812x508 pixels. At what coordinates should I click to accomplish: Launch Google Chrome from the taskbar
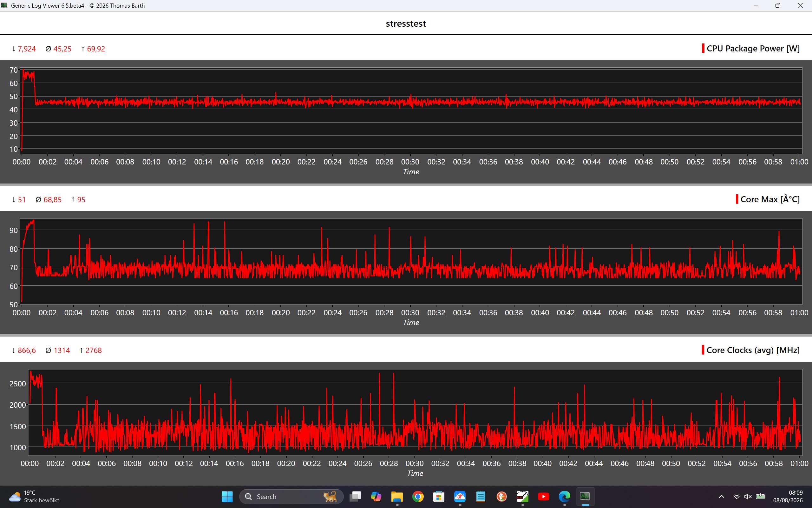pyautogui.click(x=418, y=496)
